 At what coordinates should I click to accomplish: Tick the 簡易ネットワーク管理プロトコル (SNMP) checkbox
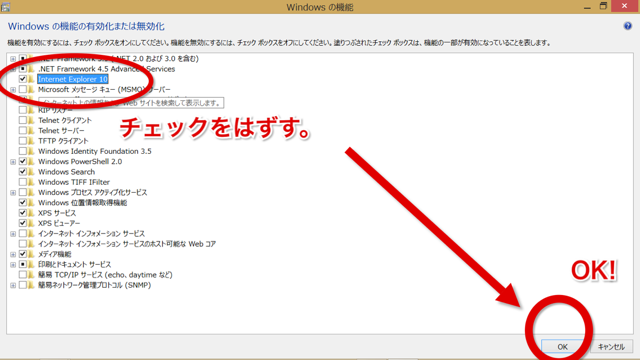tap(23, 285)
